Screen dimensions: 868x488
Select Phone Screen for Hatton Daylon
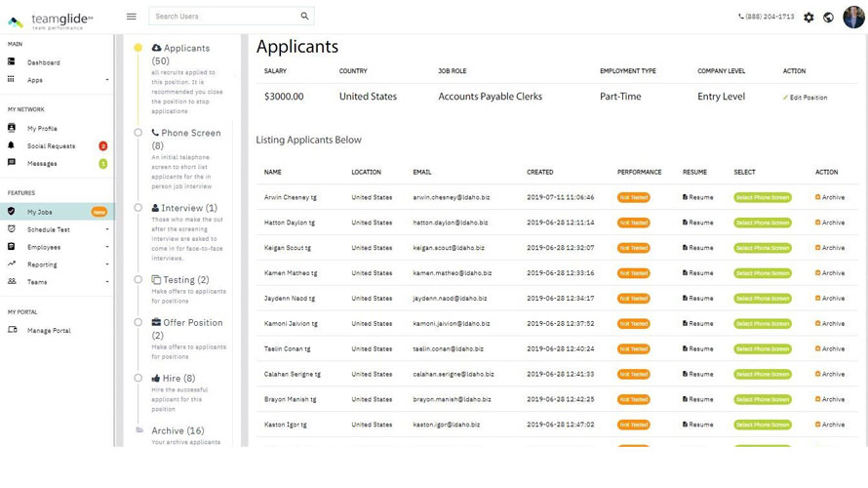(x=763, y=223)
